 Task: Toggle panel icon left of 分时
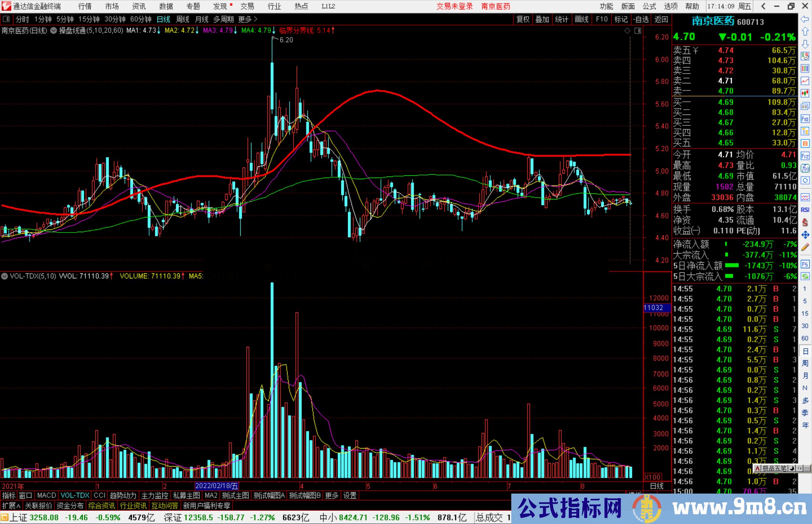6,19
